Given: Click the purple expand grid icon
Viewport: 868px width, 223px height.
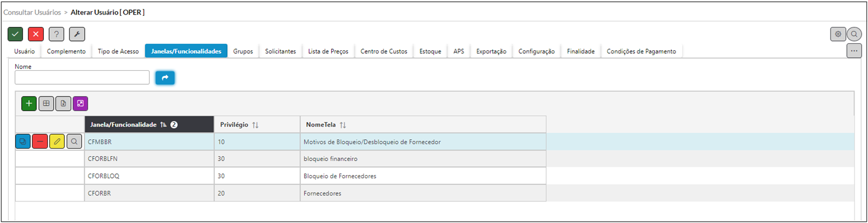Looking at the screenshot, I should click(x=81, y=104).
